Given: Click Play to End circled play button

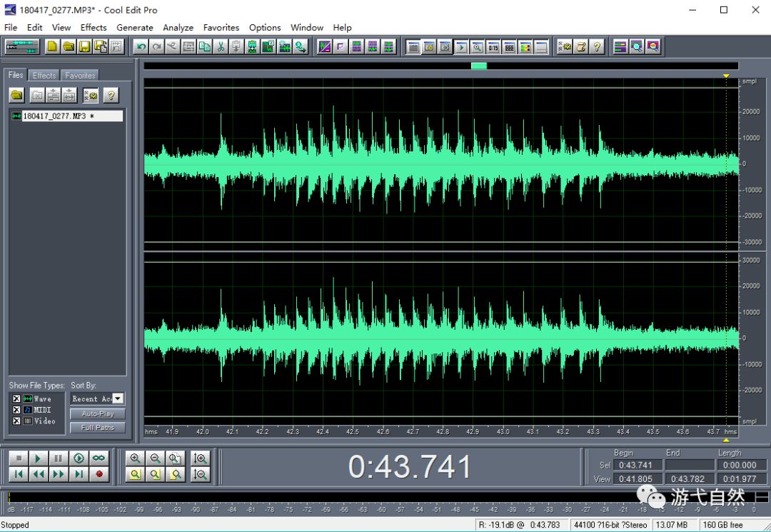Looking at the screenshot, I should [79, 458].
